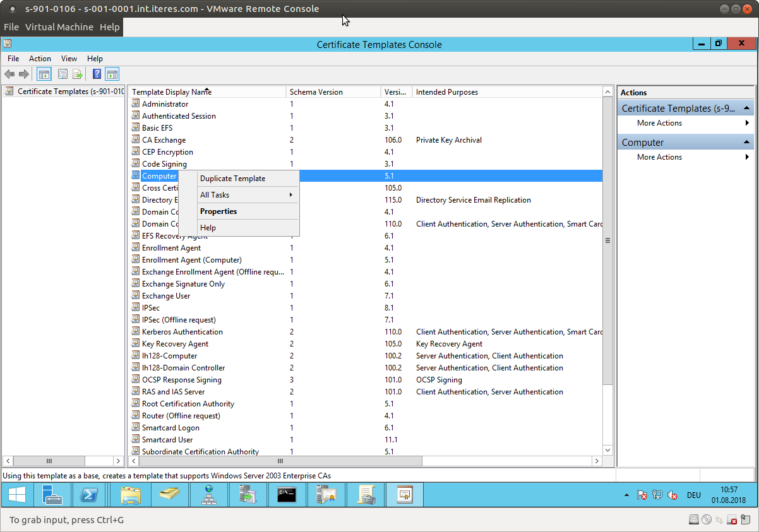The width and height of the screenshot is (759, 532).
Task: Click the network tray icon
Action: coord(657,495)
